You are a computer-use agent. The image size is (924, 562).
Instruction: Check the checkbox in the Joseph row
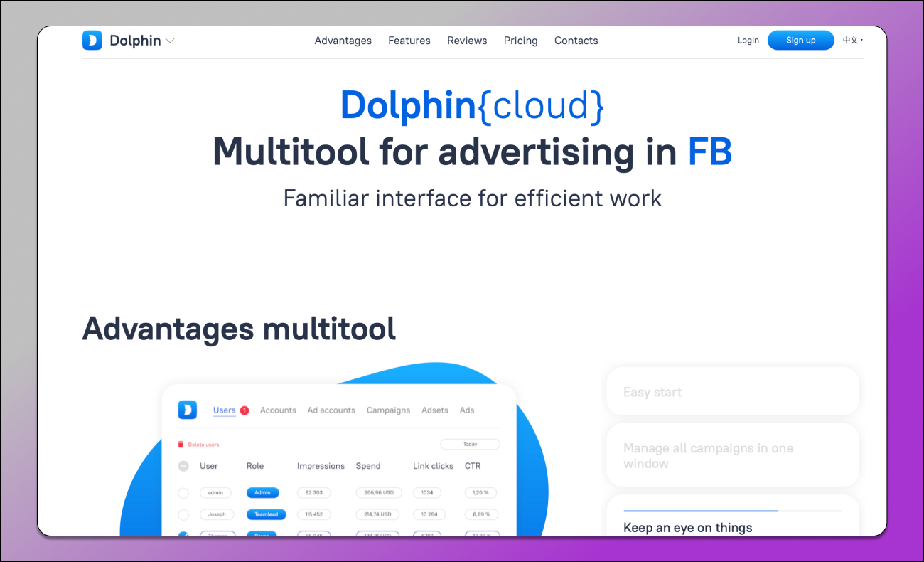183,514
